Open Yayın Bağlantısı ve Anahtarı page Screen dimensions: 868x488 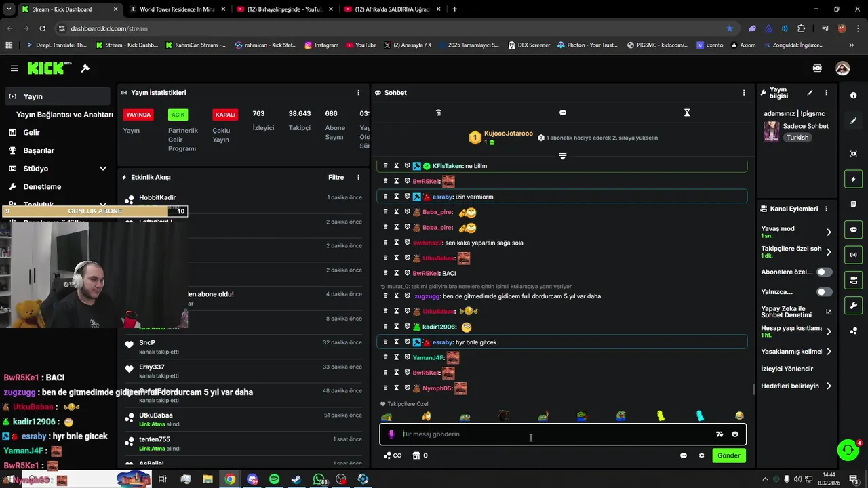[64, 115]
